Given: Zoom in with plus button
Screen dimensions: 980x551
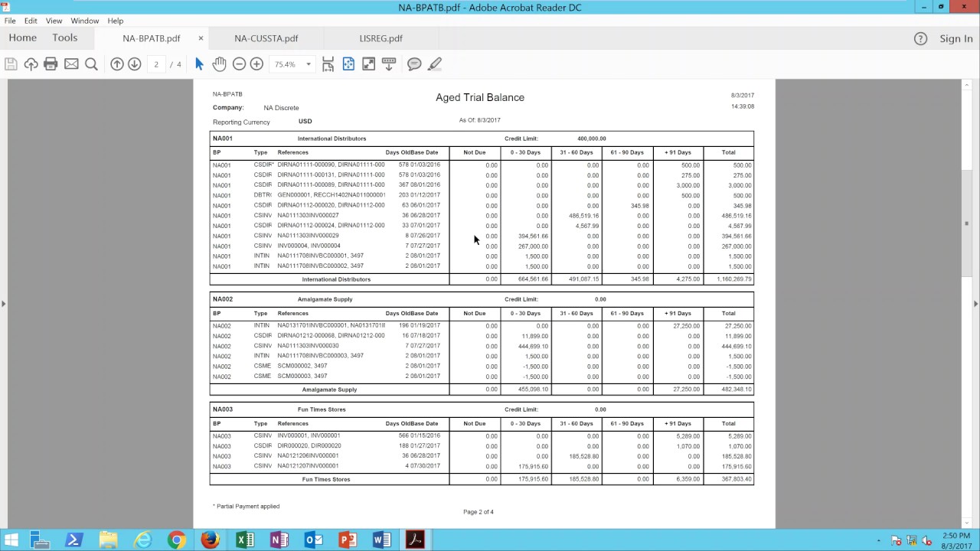Looking at the screenshot, I should tap(256, 64).
